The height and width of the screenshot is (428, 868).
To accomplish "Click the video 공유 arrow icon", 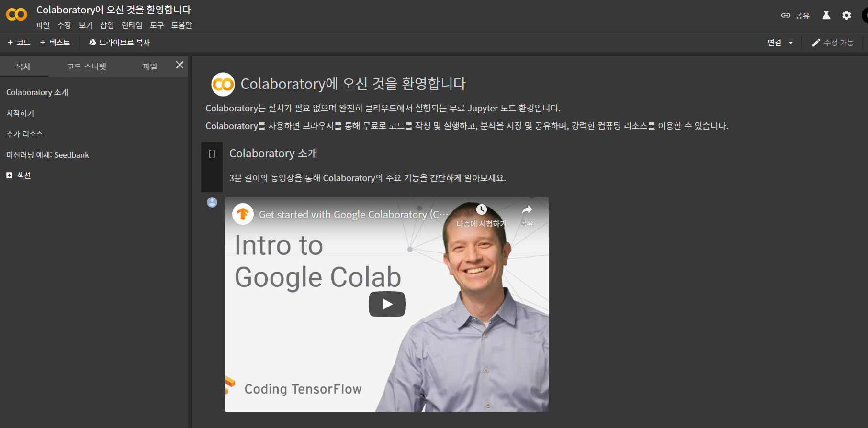I will 527,209.
